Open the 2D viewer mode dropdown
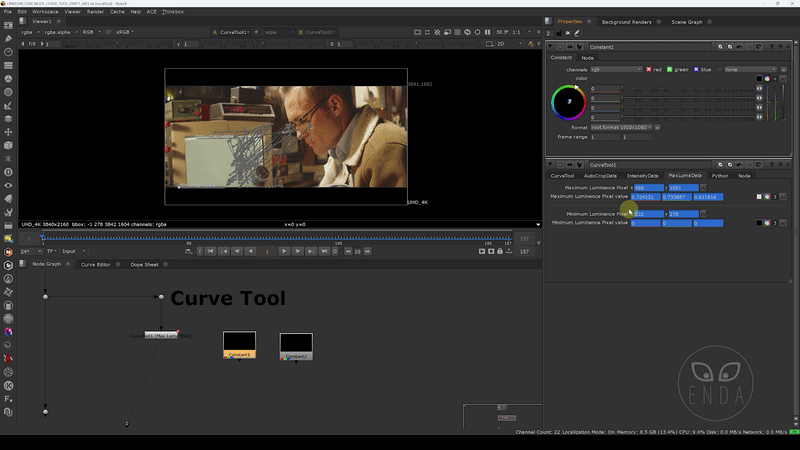Screen dimensions: 800x450 point(509,44)
